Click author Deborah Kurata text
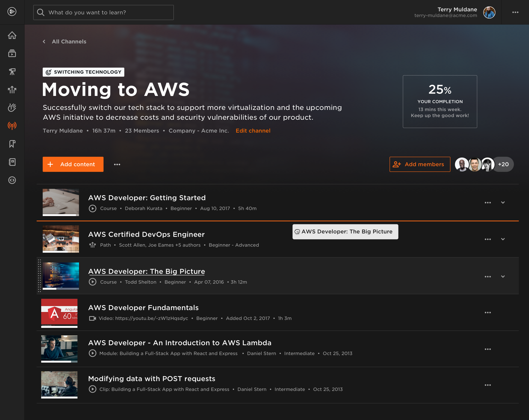Image resolution: width=529 pixels, height=420 pixels. [143, 208]
